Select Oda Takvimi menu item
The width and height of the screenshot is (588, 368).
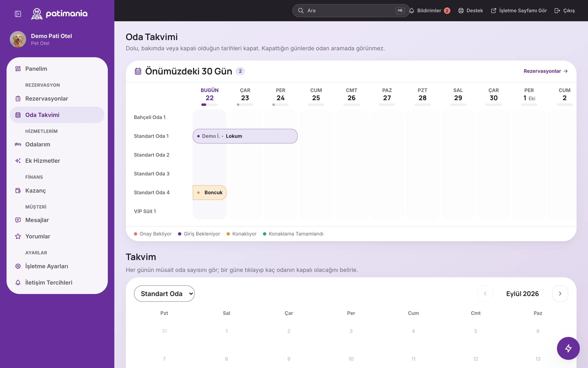click(57, 115)
